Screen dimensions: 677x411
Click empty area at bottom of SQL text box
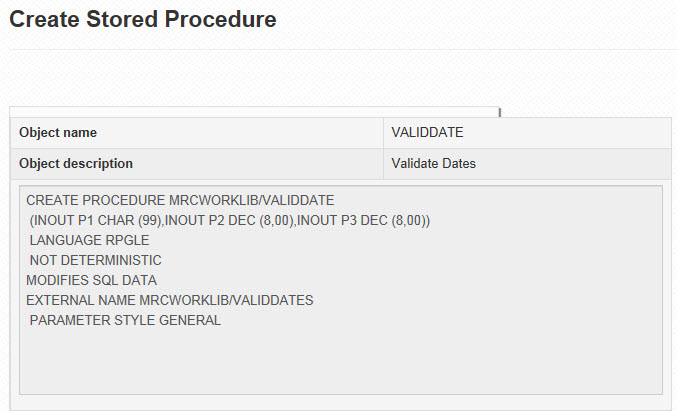point(341,363)
